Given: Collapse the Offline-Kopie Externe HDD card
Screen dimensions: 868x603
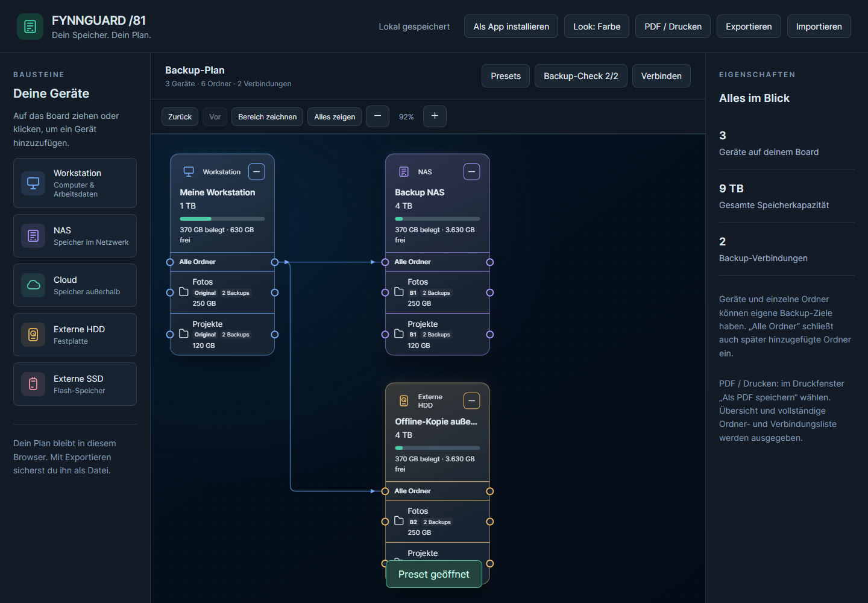Looking at the screenshot, I should coord(472,401).
